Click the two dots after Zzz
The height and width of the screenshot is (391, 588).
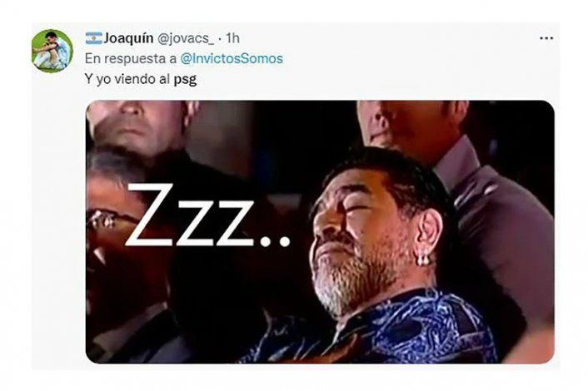[x=276, y=240]
